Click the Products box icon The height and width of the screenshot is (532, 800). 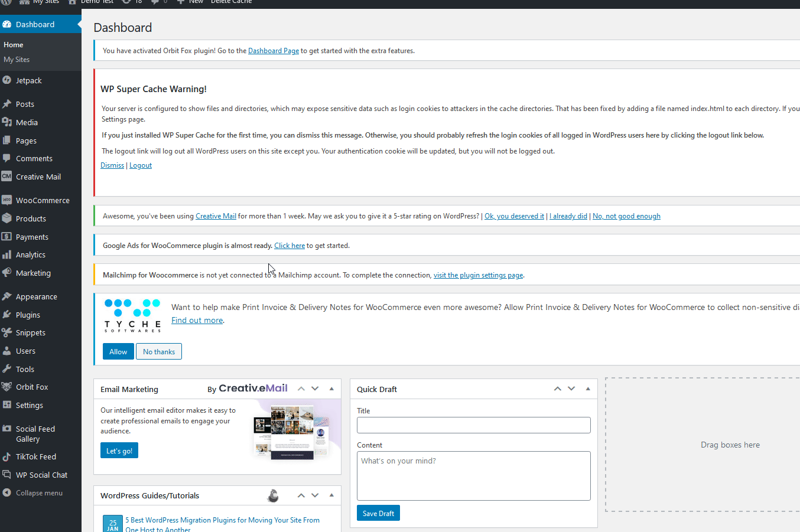(7, 218)
